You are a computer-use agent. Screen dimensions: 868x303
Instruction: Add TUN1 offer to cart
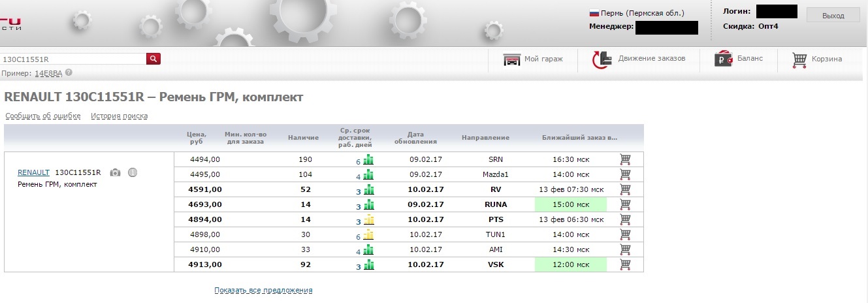tap(625, 234)
